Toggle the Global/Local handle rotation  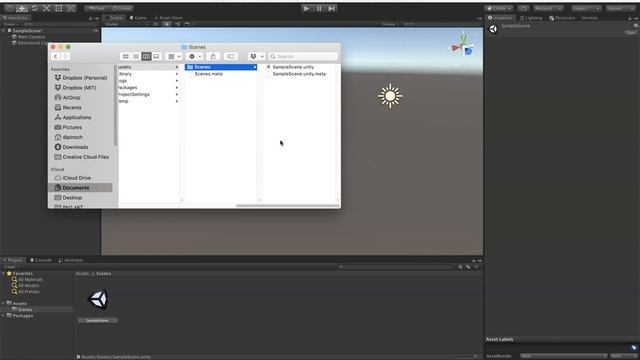click(x=121, y=8)
